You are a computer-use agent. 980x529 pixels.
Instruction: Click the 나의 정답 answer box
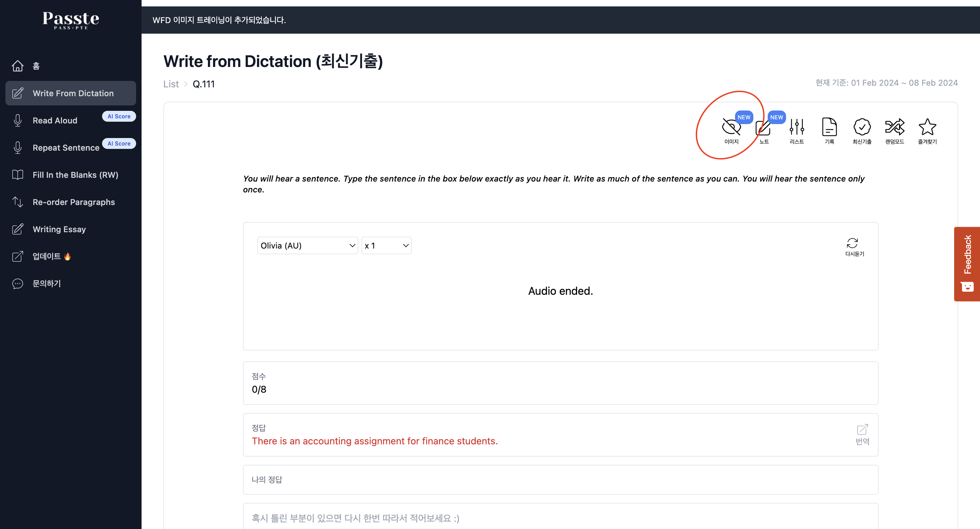[560, 480]
